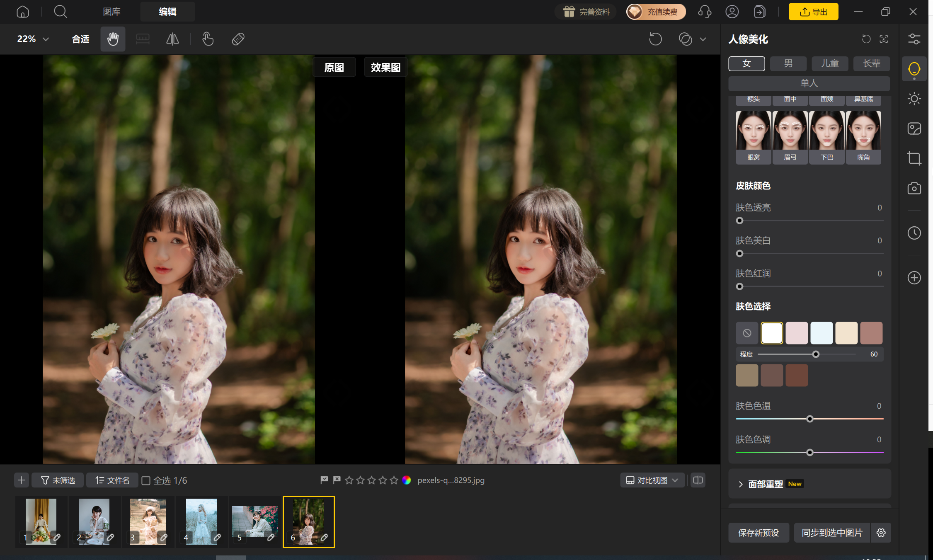Click the 充值续费 button
This screenshot has width=933, height=560.
point(656,12)
